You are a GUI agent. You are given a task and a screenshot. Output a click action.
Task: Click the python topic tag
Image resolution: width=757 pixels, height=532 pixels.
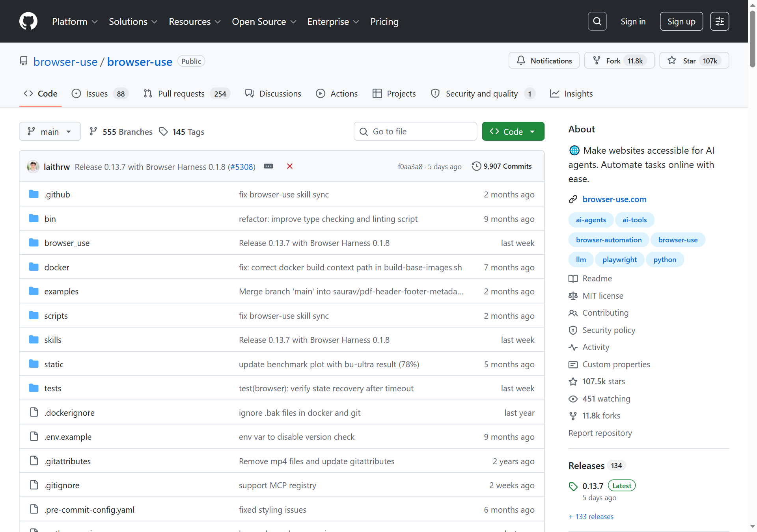[665, 260]
